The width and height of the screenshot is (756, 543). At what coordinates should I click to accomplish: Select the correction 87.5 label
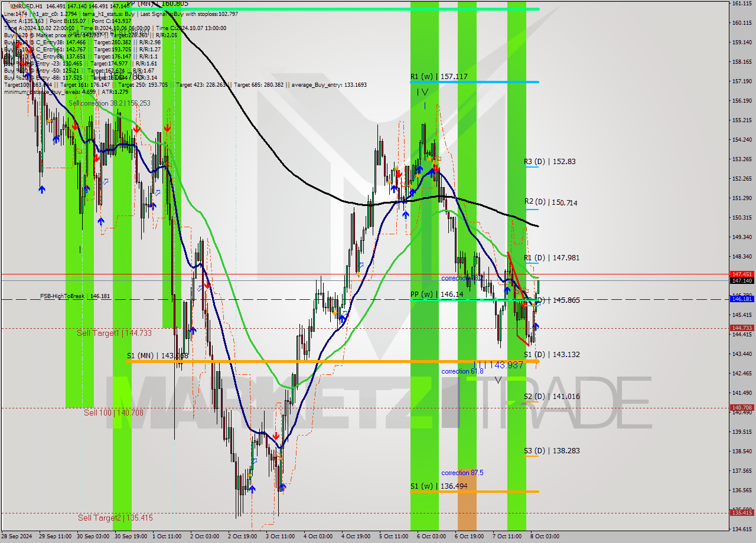(x=462, y=473)
